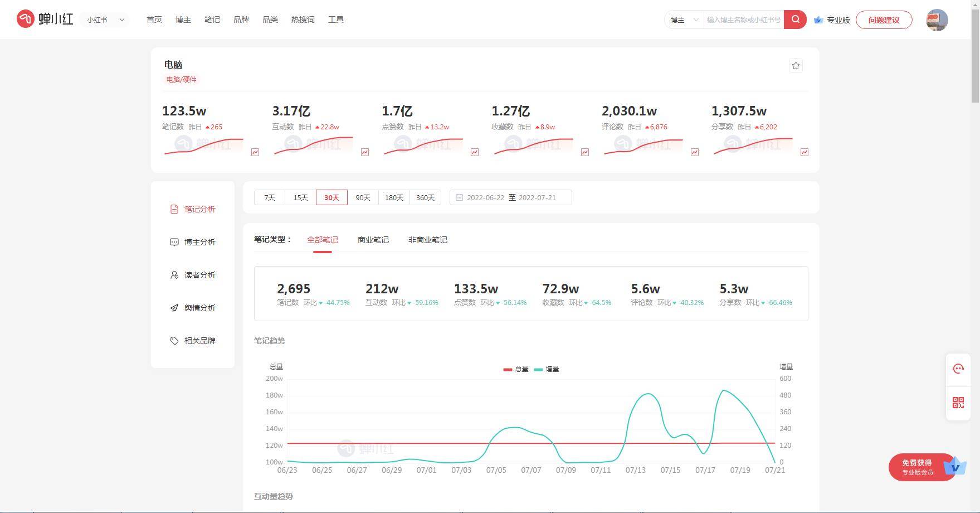The width and height of the screenshot is (980, 513).
Task: Click the 蝉小红 logo
Action: (45, 19)
